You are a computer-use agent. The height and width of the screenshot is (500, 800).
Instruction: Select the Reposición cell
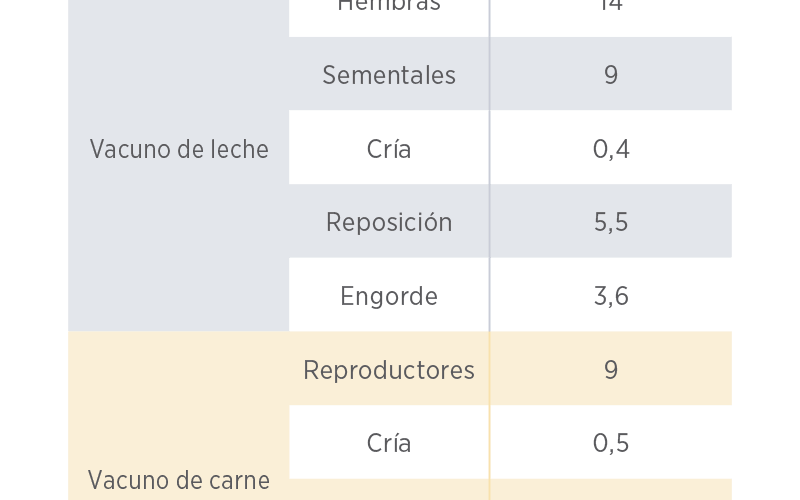[x=389, y=222]
